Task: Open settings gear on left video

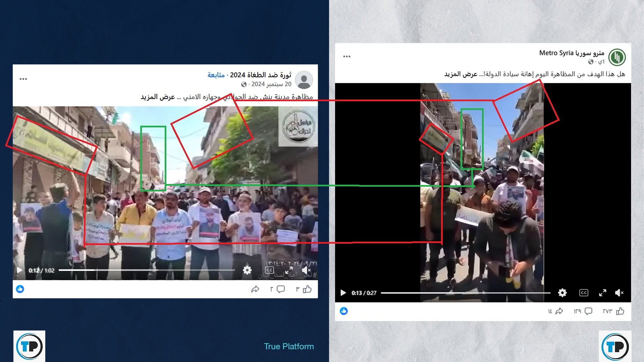Action: click(247, 270)
